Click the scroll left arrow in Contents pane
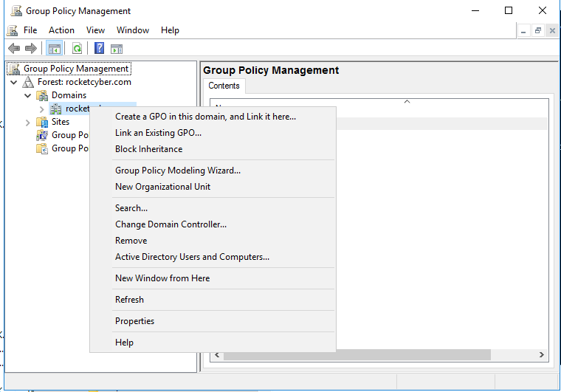 coord(217,355)
